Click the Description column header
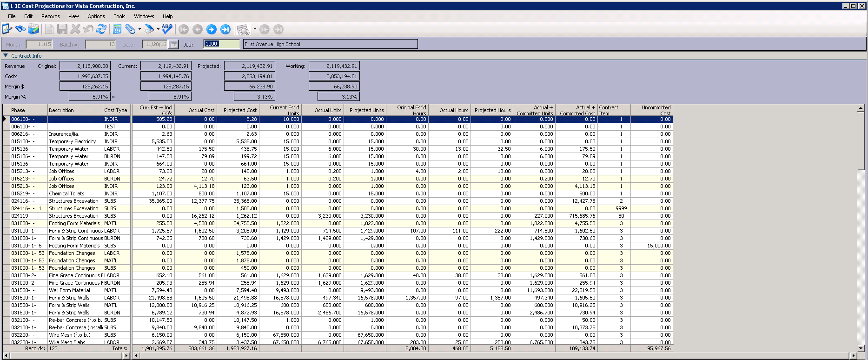The image size is (868, 360). pos(75,110)
